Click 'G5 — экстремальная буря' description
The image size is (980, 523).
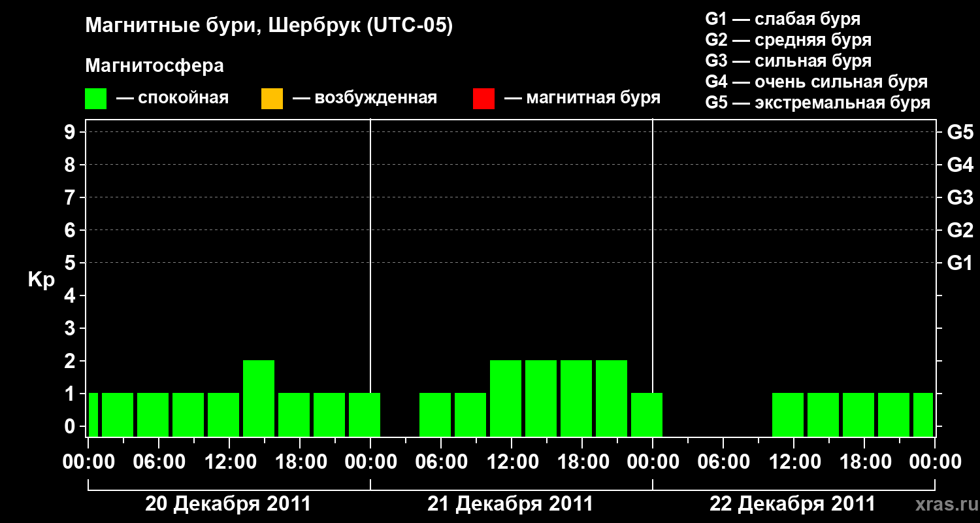818,103
